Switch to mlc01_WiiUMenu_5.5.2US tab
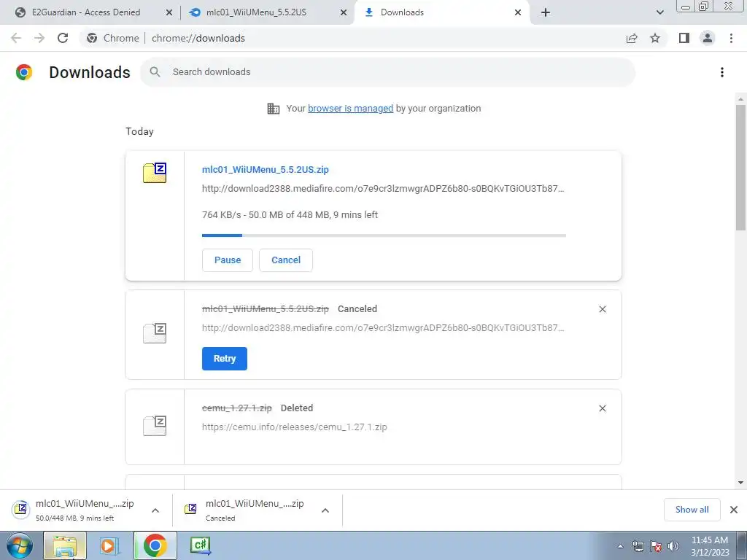The height and width of the screenshot is (560, 747). pyautogui.click(x=256, y=12)
